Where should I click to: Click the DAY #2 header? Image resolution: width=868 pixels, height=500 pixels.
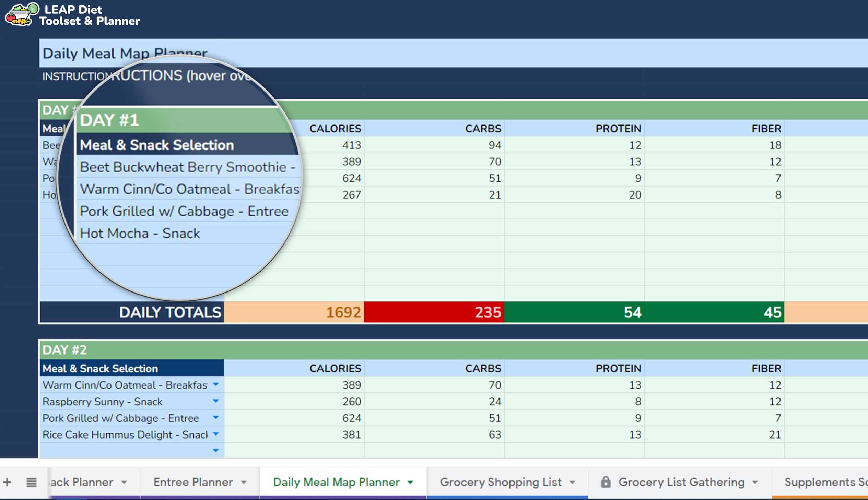click(x=64, y=350)
